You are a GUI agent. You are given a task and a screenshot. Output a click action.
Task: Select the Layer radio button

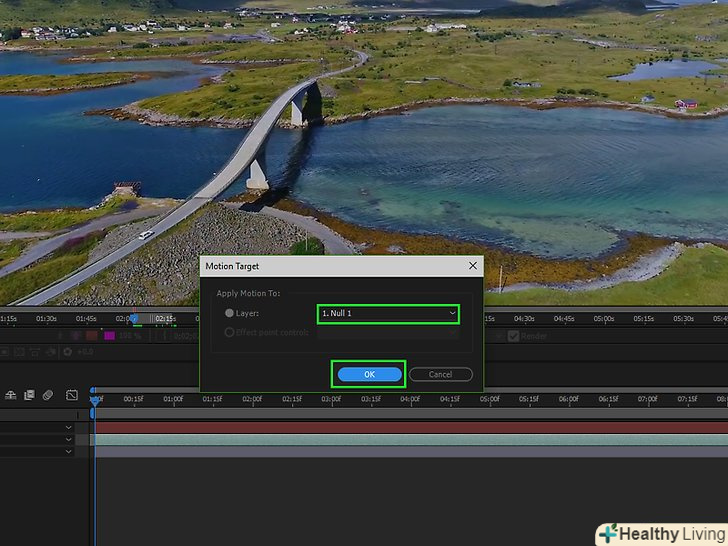point(229,313)
